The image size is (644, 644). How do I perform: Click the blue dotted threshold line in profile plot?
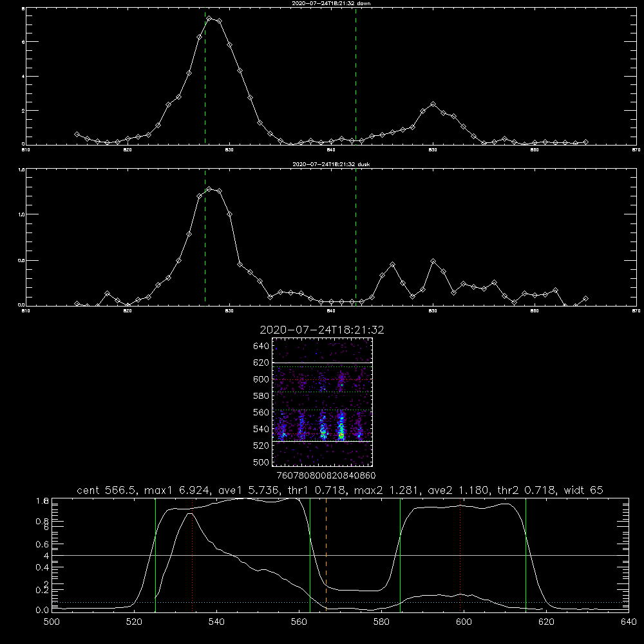pos(340,603)
